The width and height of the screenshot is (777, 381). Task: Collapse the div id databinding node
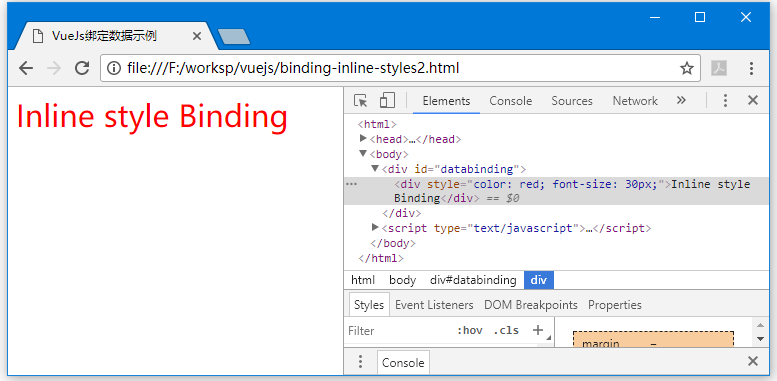pos(375,168)
